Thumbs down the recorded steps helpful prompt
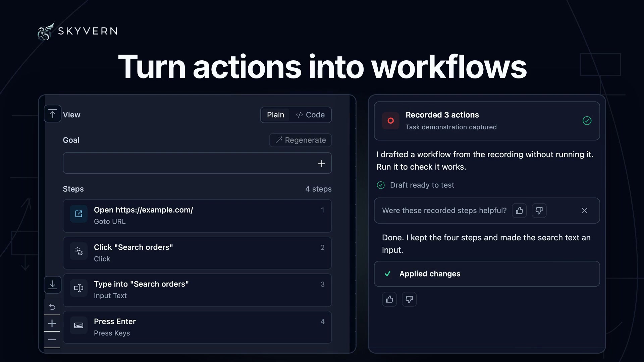Image resolution: width=644 pixels, height=362 pixels. pos(539,210)
